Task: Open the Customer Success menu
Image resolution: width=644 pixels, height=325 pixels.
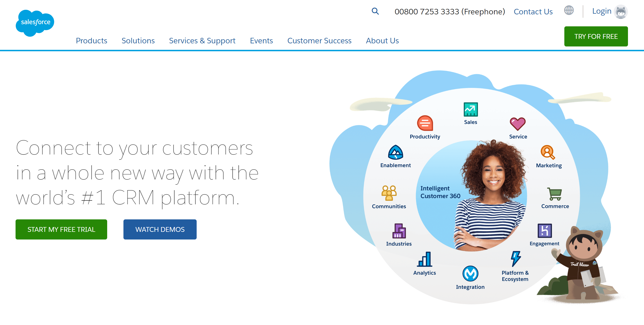Action: [319, 40]
